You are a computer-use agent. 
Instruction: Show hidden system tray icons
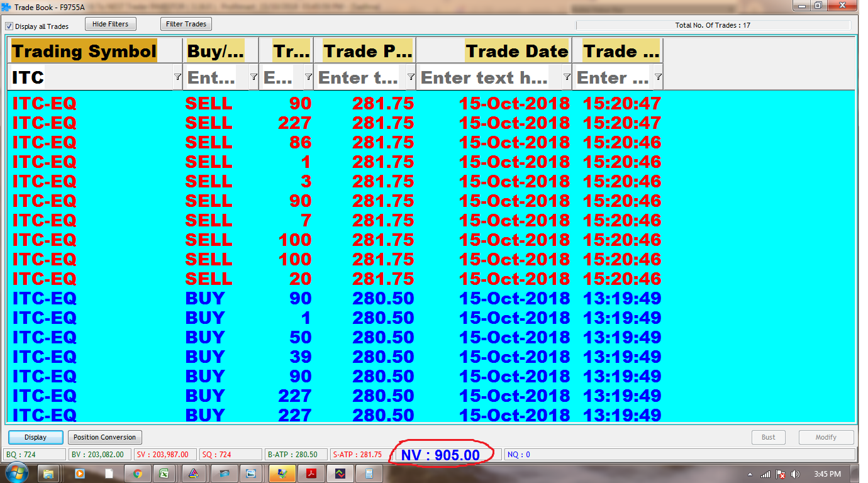[x=750, y=474]
